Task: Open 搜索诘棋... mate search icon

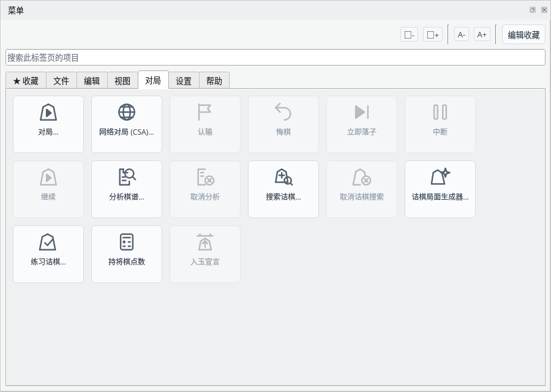Action: pyautogui.click(x=283, y=177)
